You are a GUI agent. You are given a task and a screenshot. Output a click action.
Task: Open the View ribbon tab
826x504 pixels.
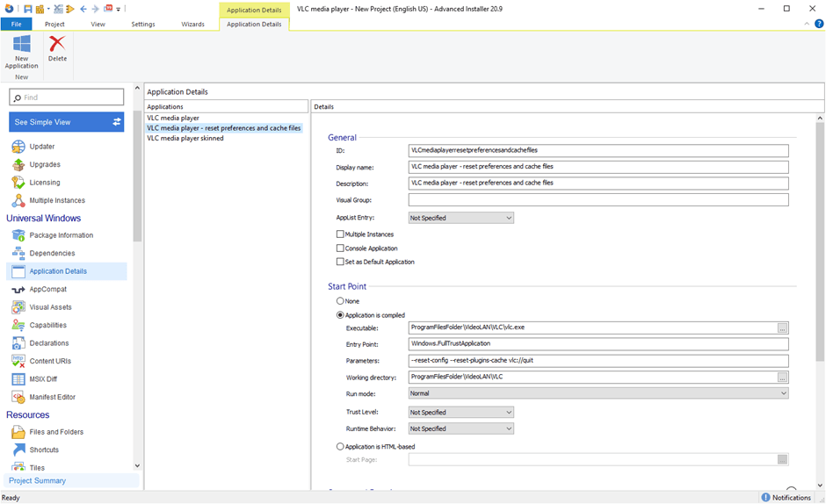click(98, 24)
